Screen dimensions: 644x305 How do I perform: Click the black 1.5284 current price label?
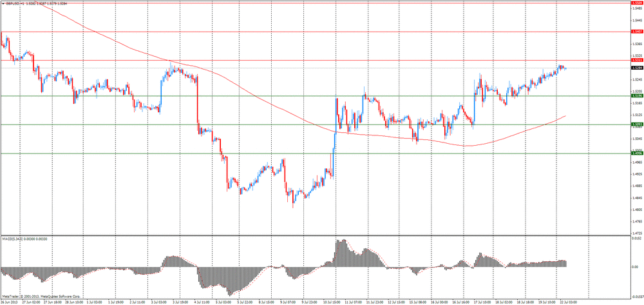click(x=637, y=68)
